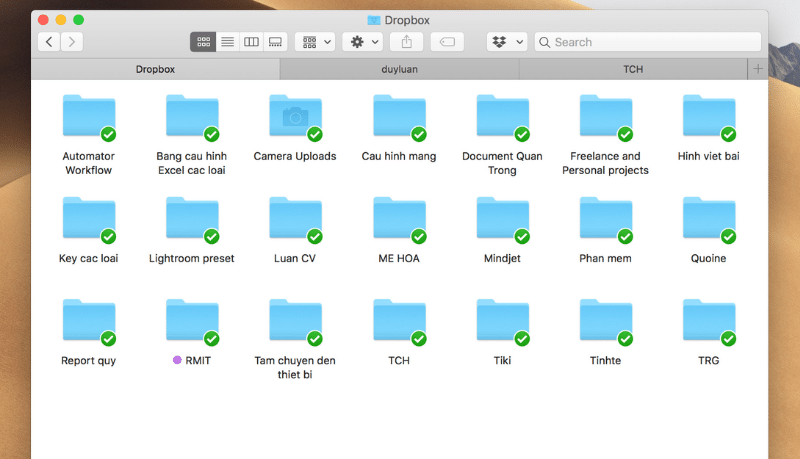Image resolution: width=800 pixels, height=459 pixels.
Task: Click the "Document Quan Trong" folder name
Action: [503, 163]
